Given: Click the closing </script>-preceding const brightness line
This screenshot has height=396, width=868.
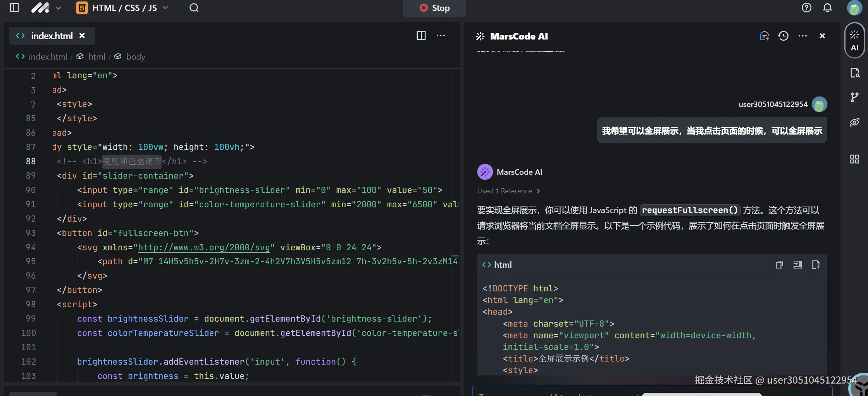Looking at the screenshot, I should 173,376.
